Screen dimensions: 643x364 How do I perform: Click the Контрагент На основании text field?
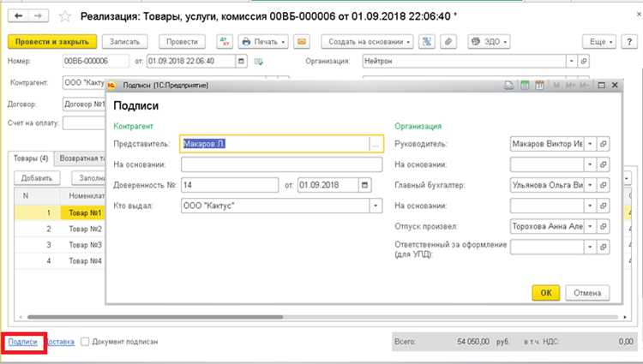(282, 164)
